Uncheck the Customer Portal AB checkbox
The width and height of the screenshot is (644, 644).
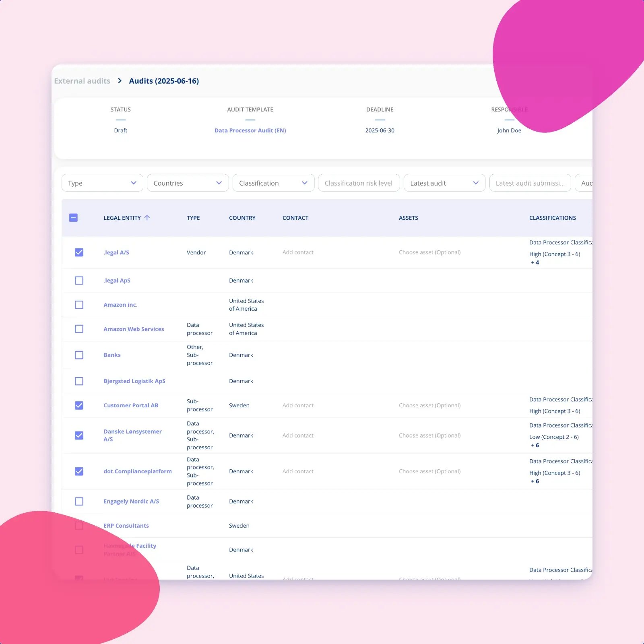click(79, 405)
